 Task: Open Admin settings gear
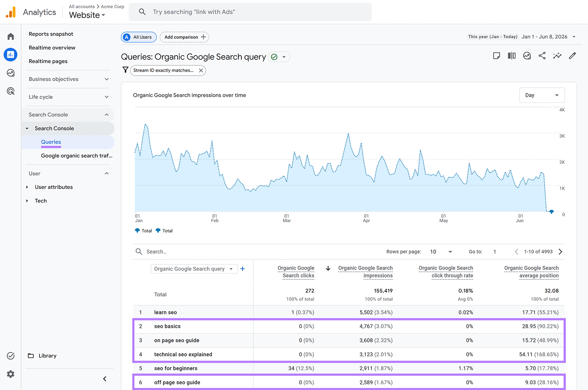click(x=11, y=374)
